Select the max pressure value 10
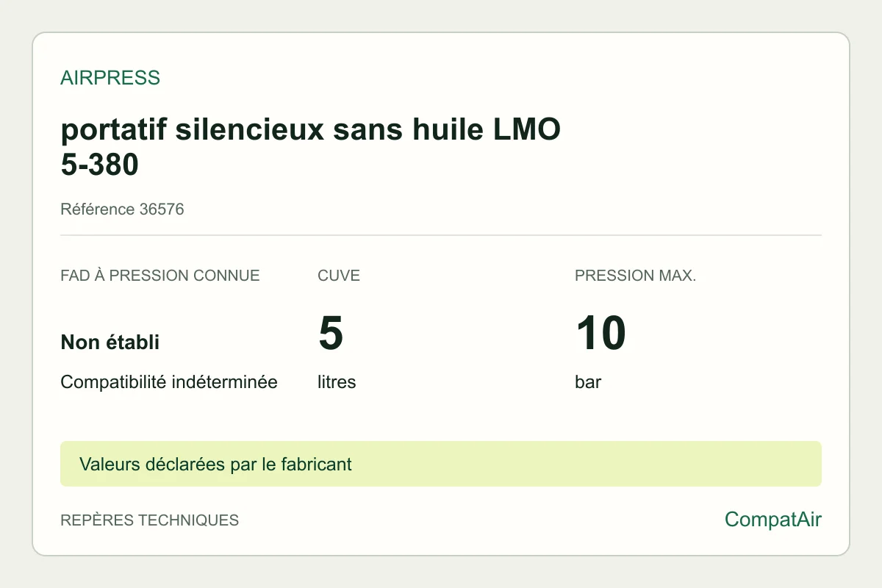 600,333
